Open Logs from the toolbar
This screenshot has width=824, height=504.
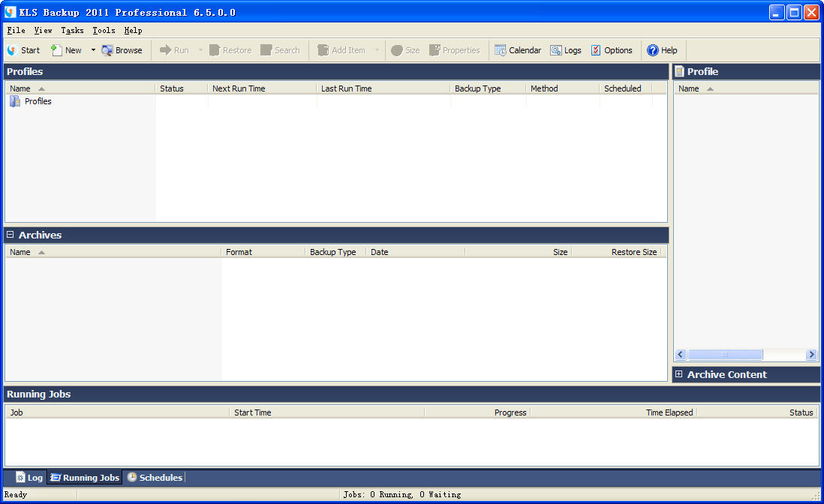[x=565, y=50]
